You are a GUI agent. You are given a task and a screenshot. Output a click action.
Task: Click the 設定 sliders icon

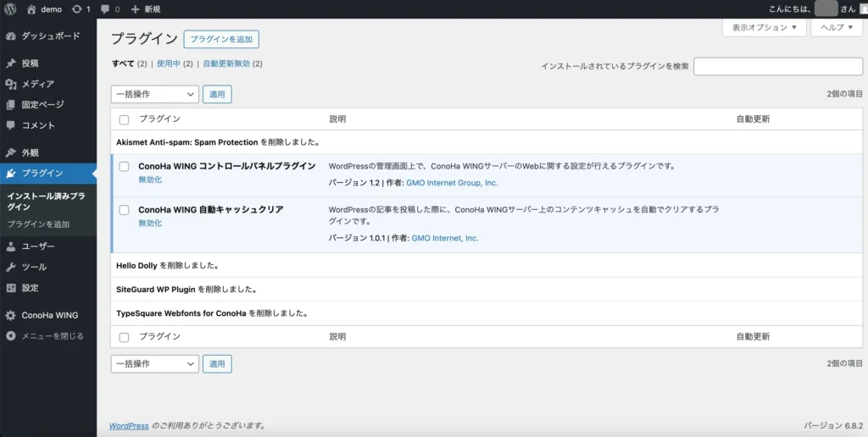[x=10, y=288]
